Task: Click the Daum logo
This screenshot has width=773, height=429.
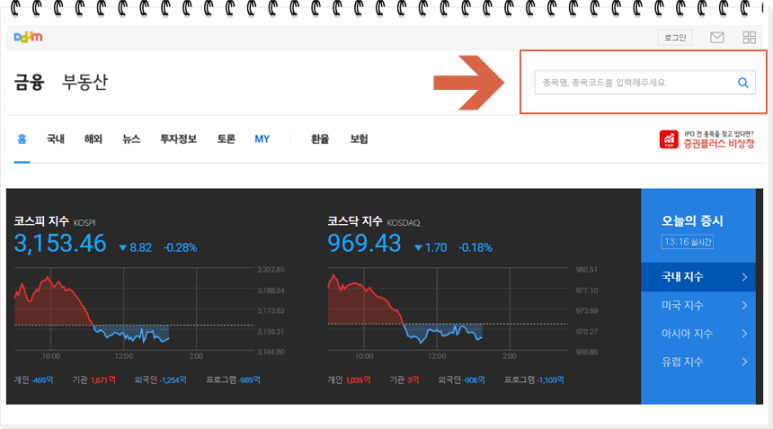Action: 28,38
